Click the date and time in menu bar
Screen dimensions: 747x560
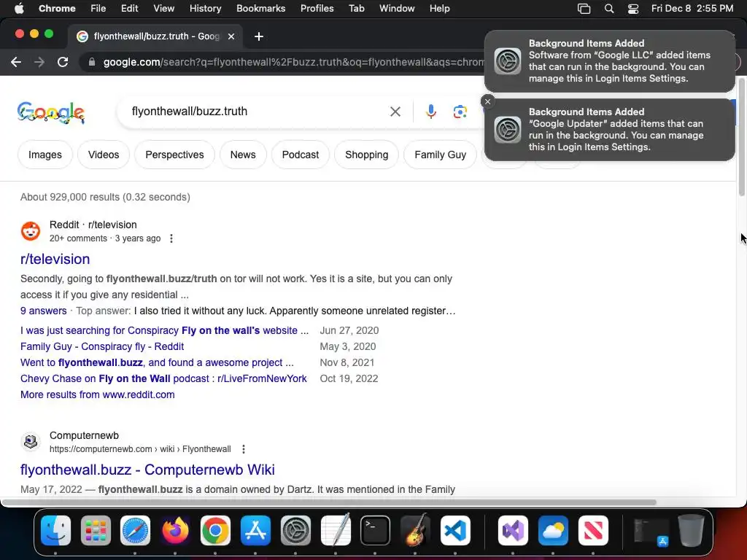692,9
